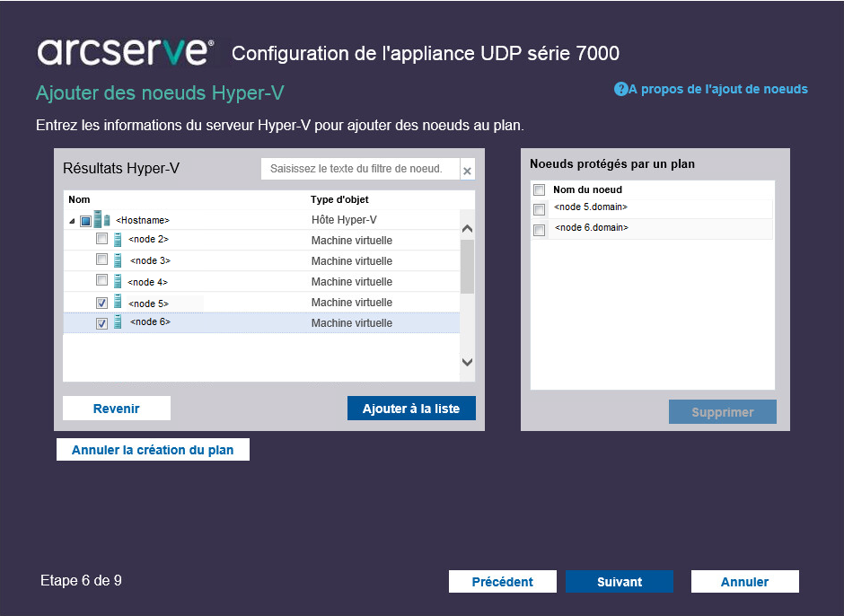Select the <node 2> row
The image size is (844, 616).
point(261,240)
